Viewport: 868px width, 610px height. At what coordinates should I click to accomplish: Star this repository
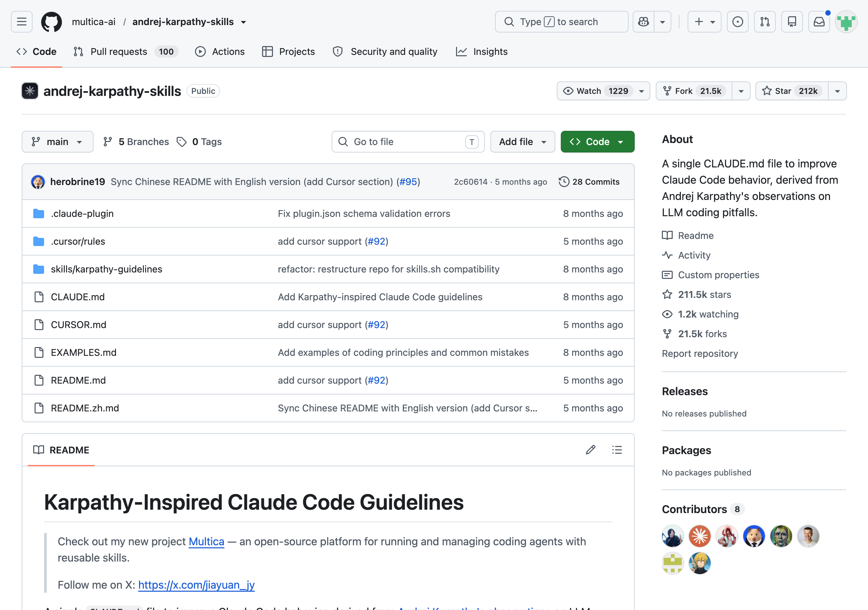792,91
